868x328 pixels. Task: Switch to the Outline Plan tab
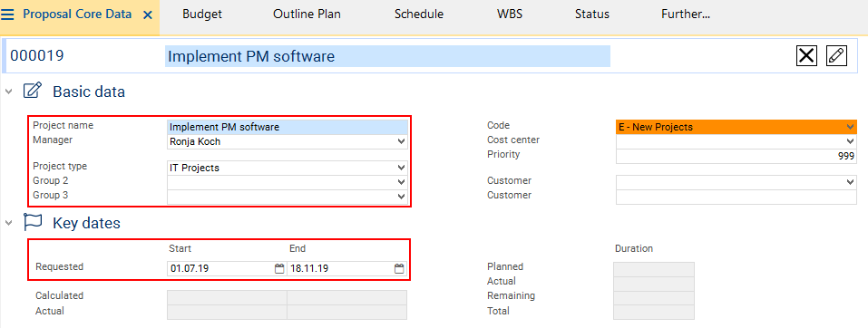pos(307,14)
